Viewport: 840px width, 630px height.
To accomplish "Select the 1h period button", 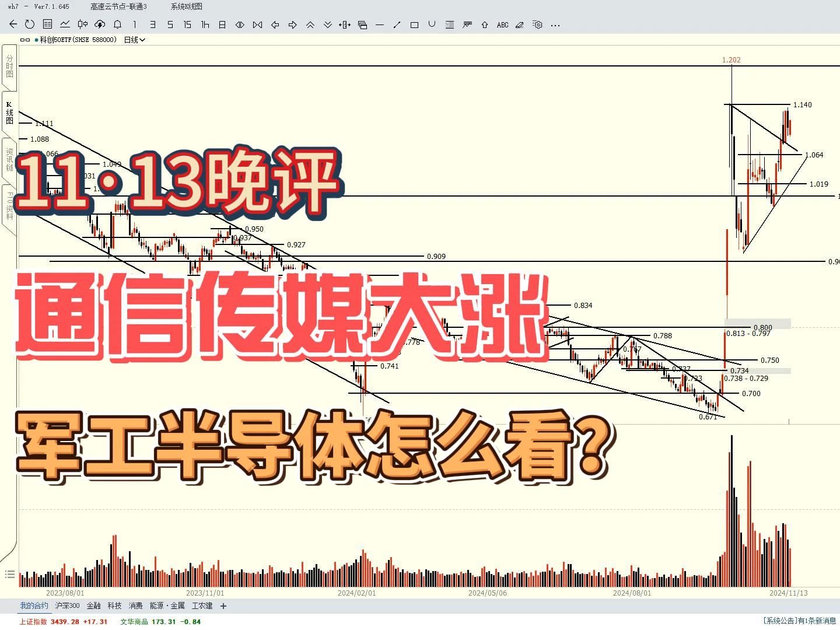I will [205, 24].
